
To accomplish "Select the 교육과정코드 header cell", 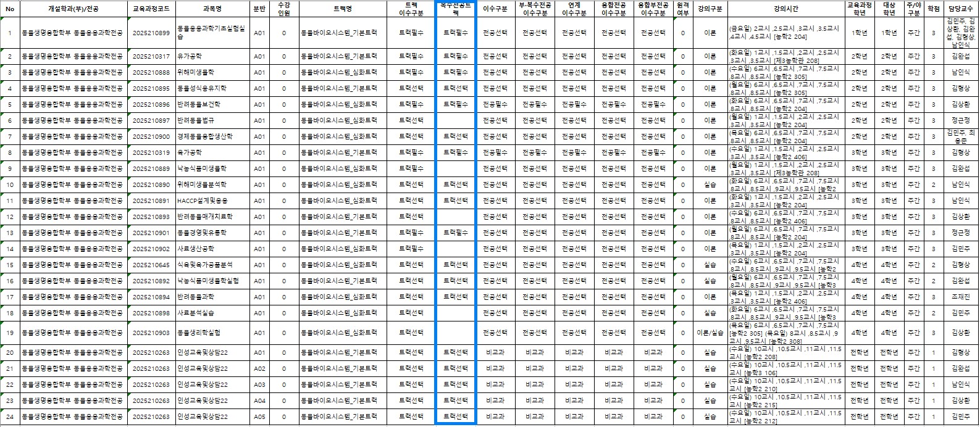I will pos(151,9).
